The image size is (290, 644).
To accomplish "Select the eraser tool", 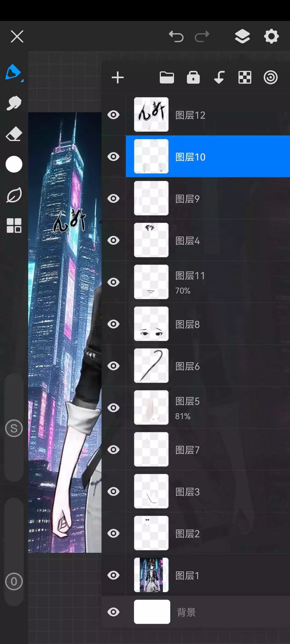I will [x=14, y=134].
